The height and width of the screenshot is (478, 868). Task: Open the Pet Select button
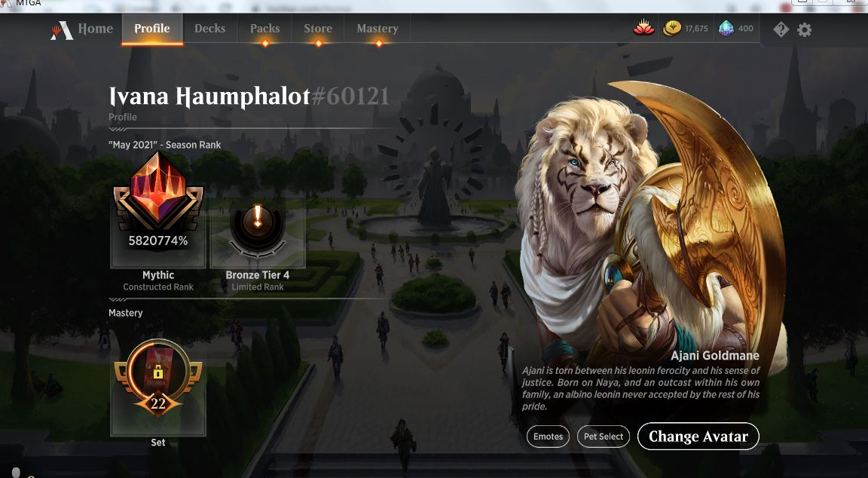[604, 437]
